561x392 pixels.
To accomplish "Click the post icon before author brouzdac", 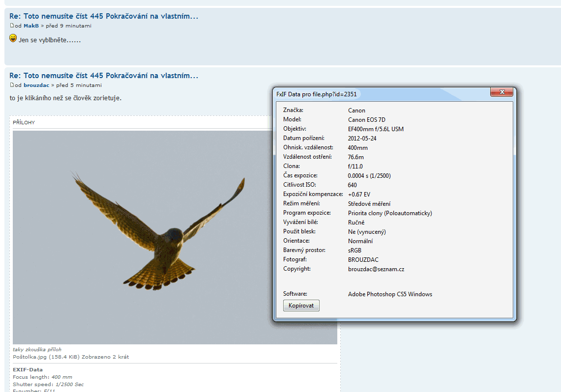I will coord(12,85).
